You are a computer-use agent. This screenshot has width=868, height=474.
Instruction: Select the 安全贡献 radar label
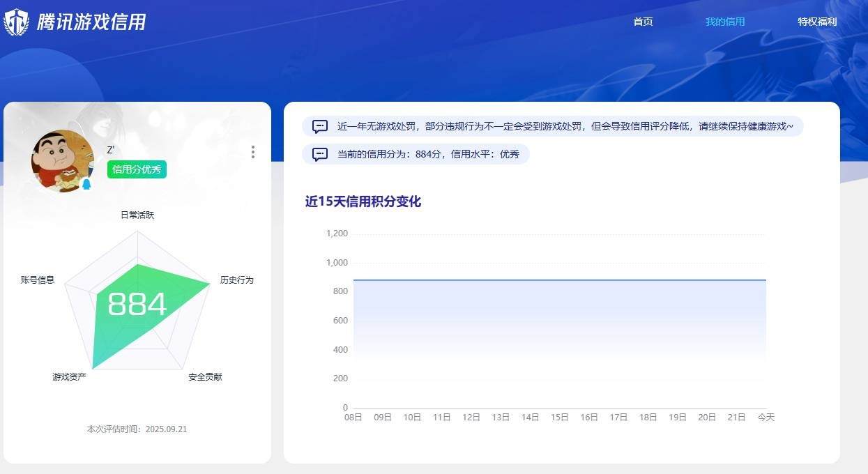[x=205, y=377]
